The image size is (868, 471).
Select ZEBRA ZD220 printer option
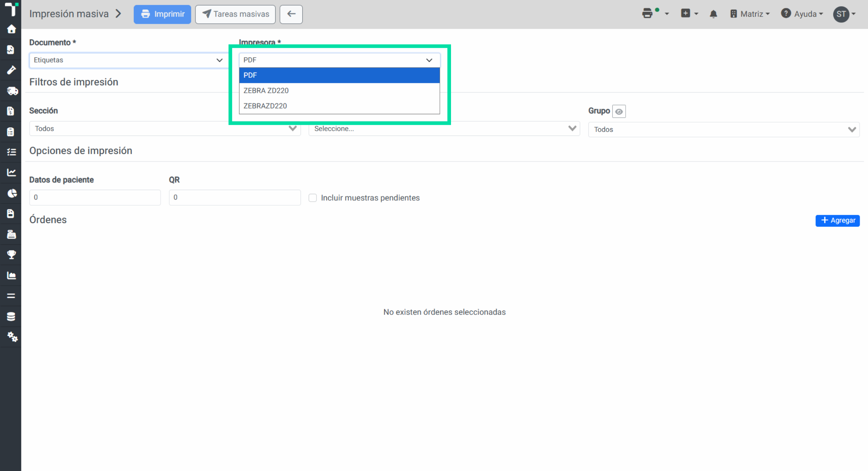coord(339,90)
